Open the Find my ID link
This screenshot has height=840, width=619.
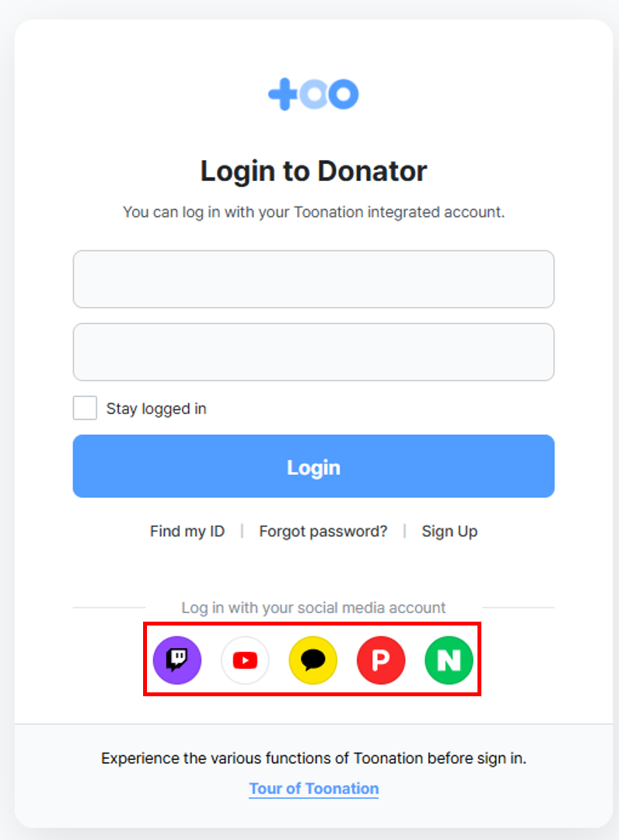(187, 532)
